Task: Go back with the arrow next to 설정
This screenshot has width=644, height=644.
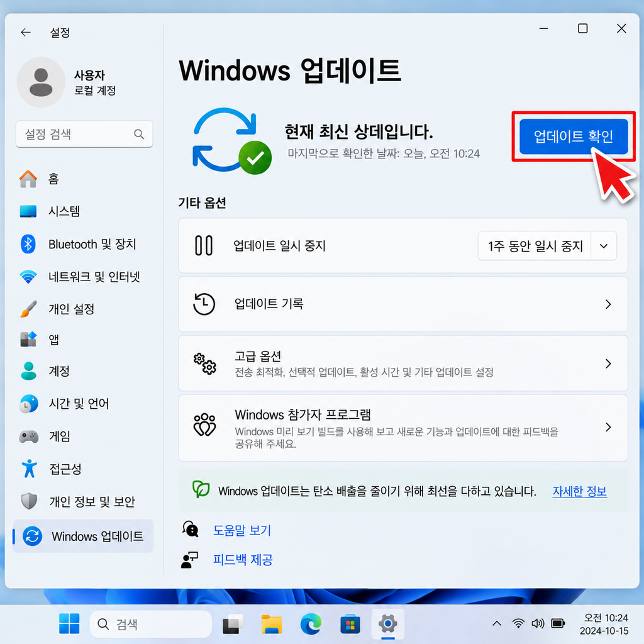Action: click(26, 33)
